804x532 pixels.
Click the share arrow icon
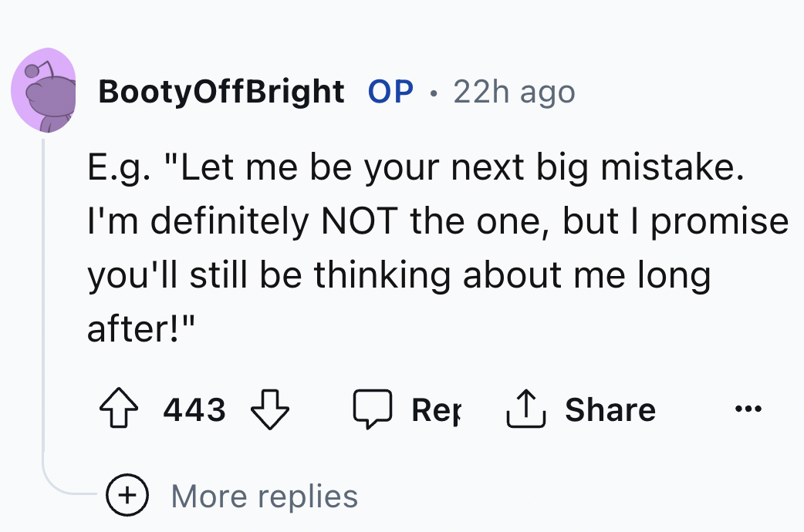[525, 409]
